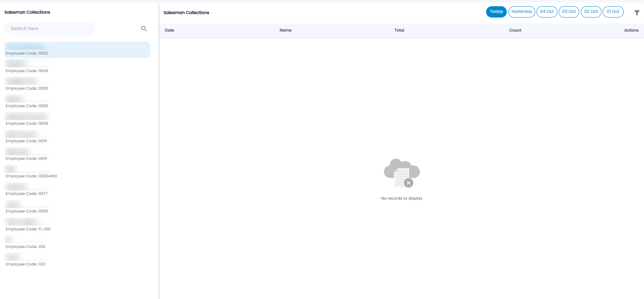The width and height of the screenshot is (644, 299).
Task: Click the Name column header
Action: click(x=285, y=30)
